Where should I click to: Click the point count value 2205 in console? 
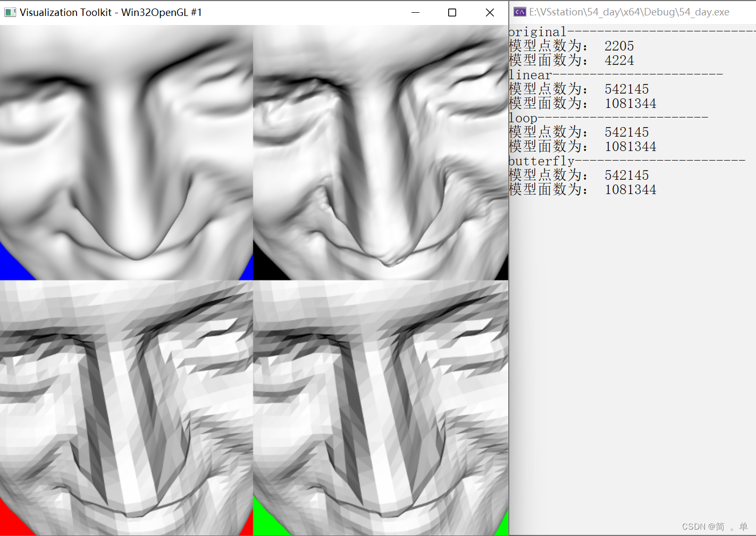tap(619, 46)
